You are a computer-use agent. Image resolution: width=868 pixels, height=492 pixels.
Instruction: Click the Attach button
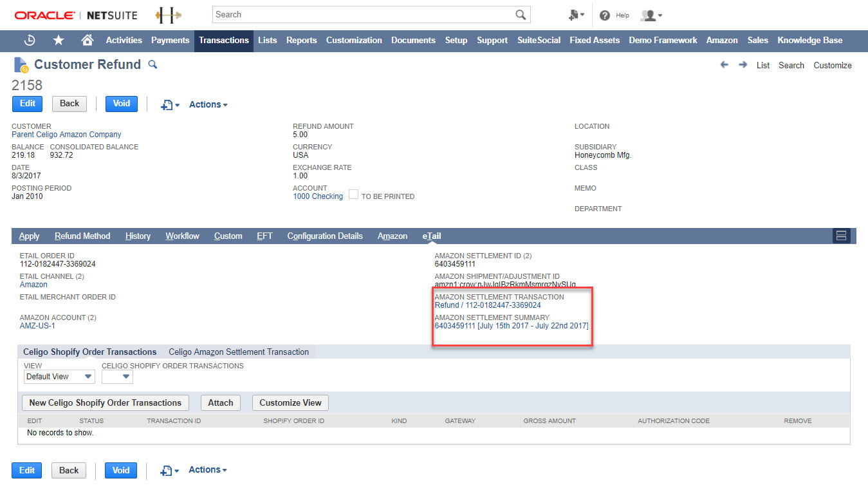pos(220,403)
